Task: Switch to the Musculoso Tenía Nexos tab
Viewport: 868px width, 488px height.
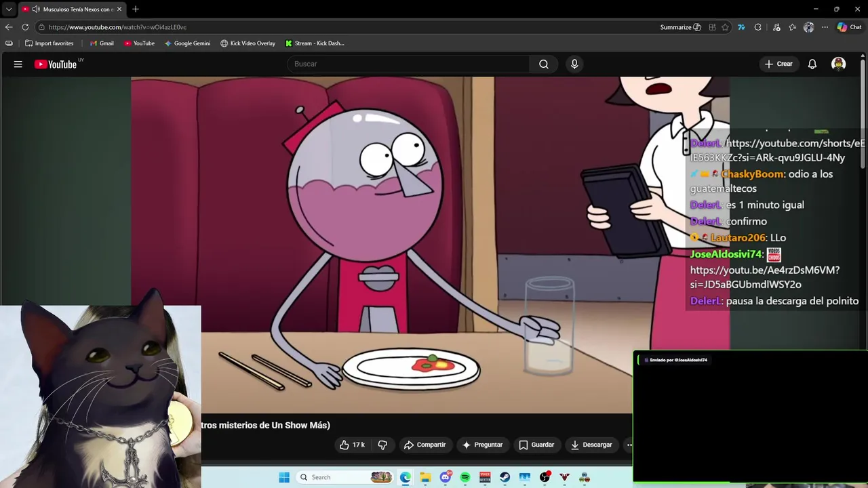Action: click(72, 9)
